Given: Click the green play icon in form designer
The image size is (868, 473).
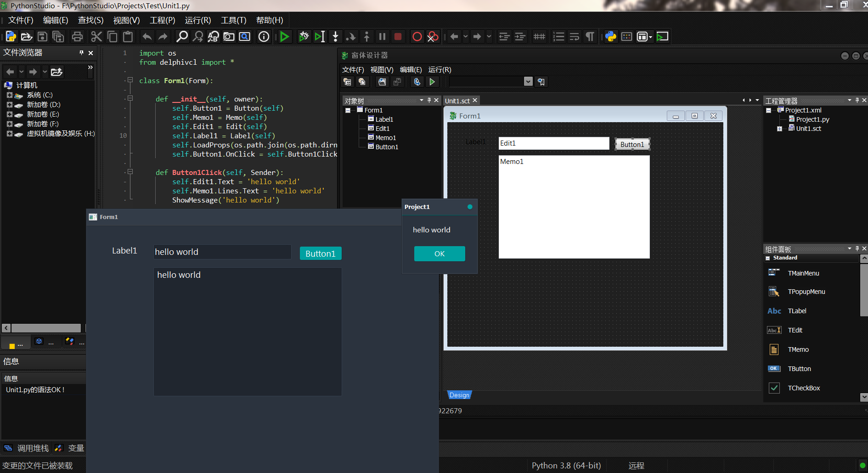Looking at the screenshot, I should coord(432,82).
